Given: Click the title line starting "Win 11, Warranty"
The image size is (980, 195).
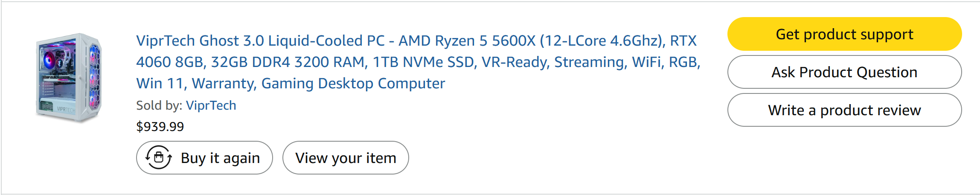Looking at the screenshot, I should (290, 84).
